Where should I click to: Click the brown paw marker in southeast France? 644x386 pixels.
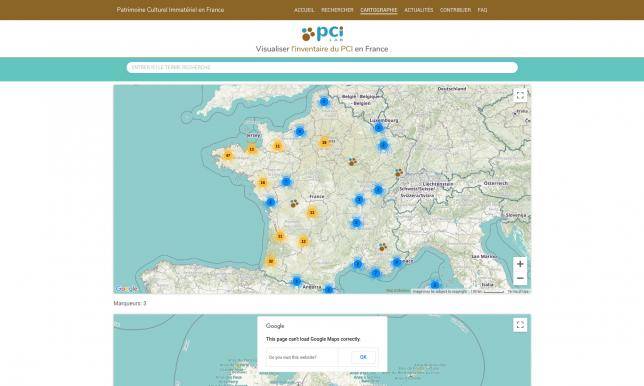(x=383, y=247)
